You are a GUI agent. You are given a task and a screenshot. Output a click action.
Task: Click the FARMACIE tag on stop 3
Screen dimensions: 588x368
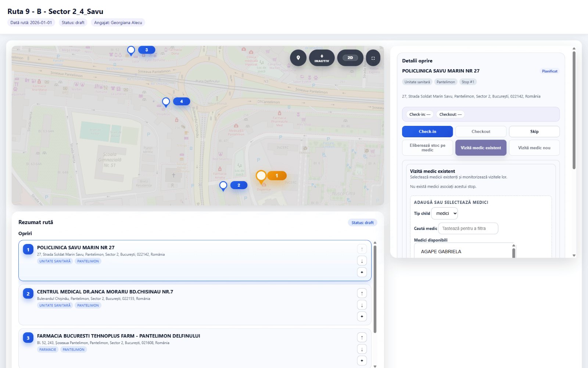tap(48, 350)
